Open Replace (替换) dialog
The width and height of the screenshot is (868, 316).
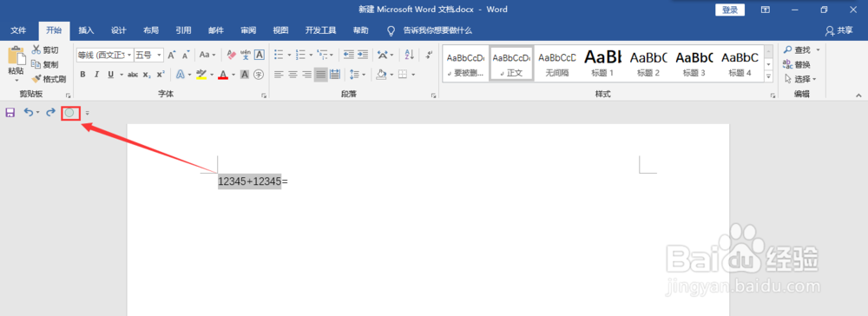point(797,64)
